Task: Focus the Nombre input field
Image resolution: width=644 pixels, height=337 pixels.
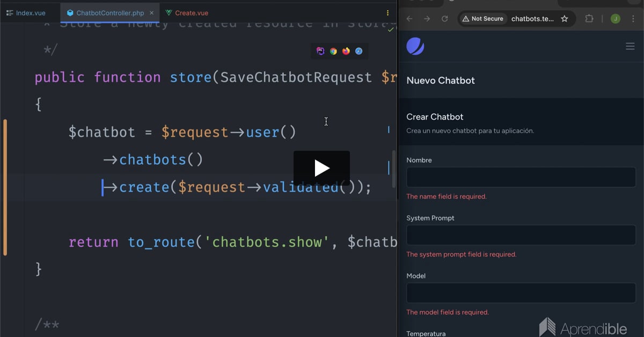Action: (521, 177)
